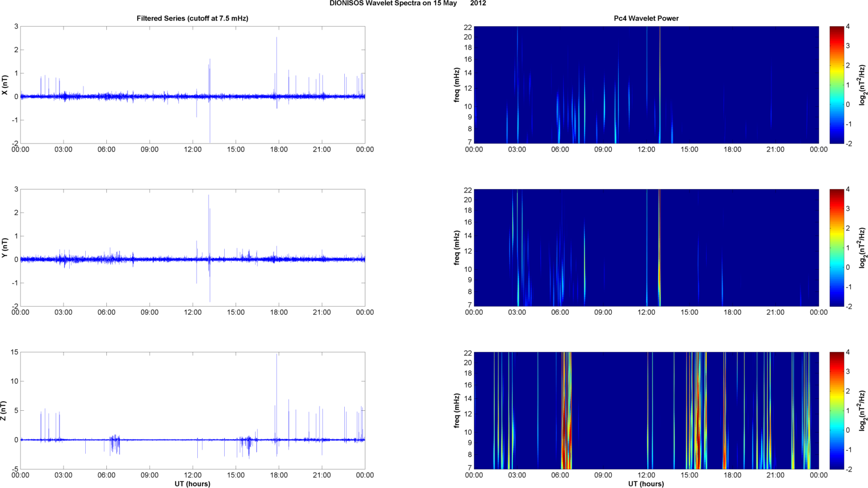Screen dimensions: 868x488
Task: Click the 'Z (nT)' axis label
Action: click(x=5, y=411)
